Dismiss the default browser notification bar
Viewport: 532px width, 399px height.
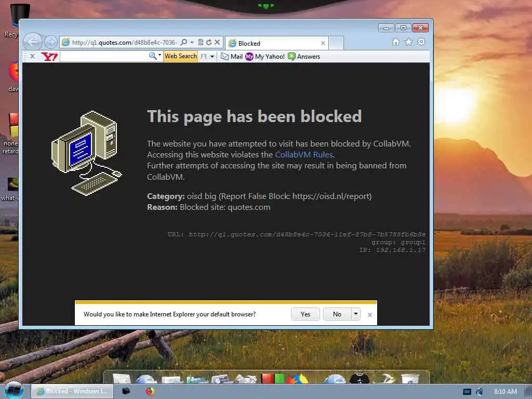[x=370, y=315]
